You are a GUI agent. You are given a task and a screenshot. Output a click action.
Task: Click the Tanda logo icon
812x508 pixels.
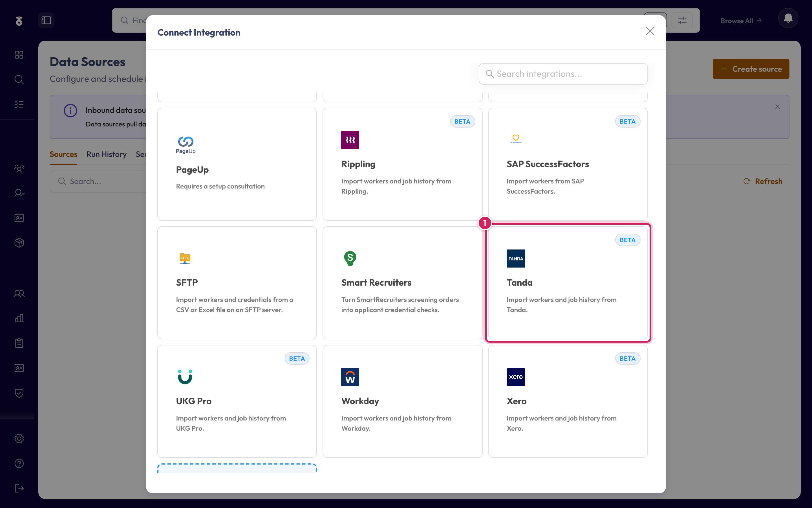click(516, 258)
